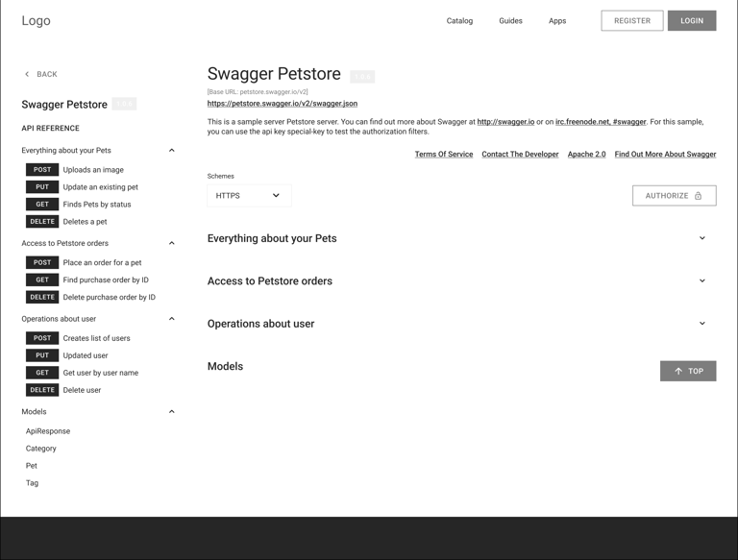Open Deletes a pet endpoint
Viewport: 738px width, 560px height.
[x=85, y=222]
